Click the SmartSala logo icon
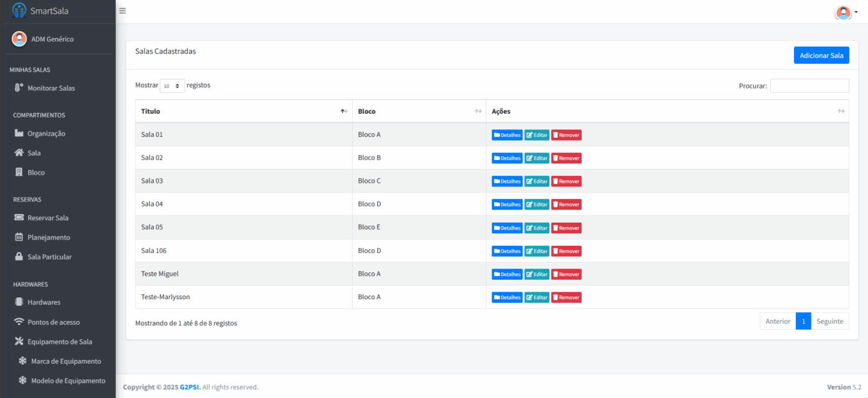Image resolution: width=868 pixels, height=398 pixels. [19, 11]
